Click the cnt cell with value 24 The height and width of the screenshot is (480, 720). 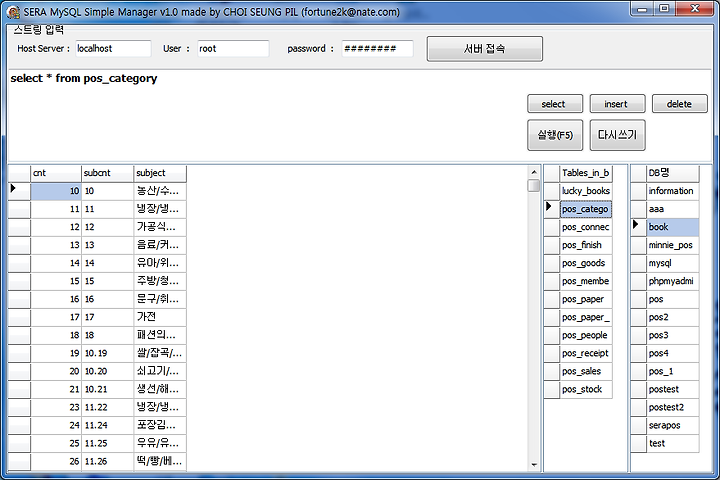(56, 425)
